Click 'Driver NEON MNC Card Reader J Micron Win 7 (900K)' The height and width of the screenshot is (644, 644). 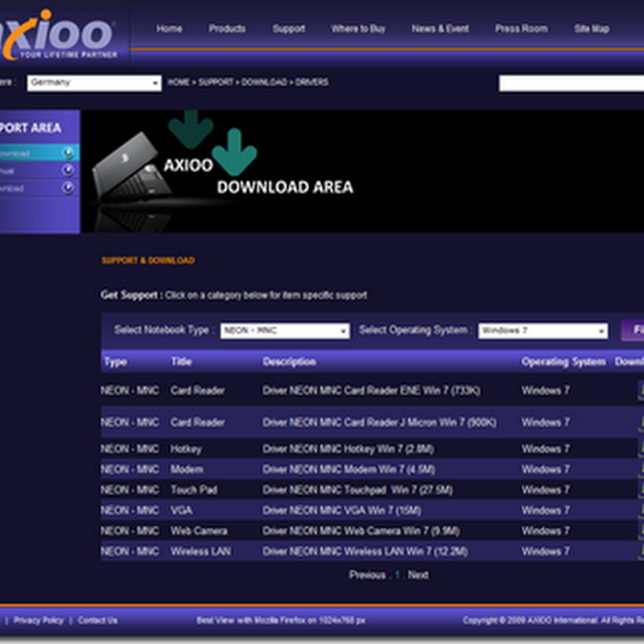pyautogui.click(x=379, y=422)
